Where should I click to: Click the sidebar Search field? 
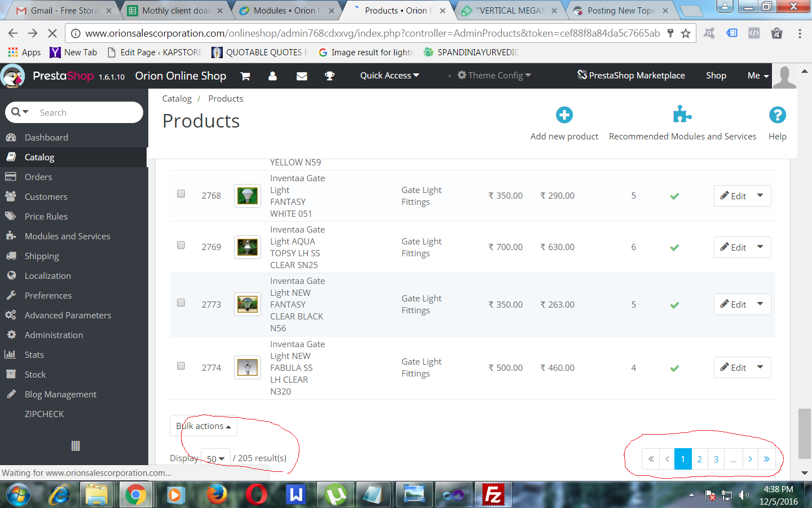[x=74, y=112]
